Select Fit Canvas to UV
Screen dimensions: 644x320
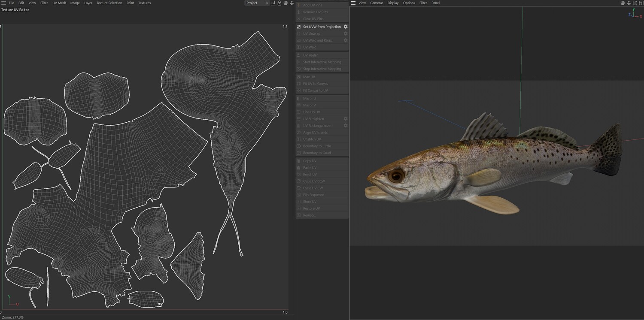tap(322, 91)
